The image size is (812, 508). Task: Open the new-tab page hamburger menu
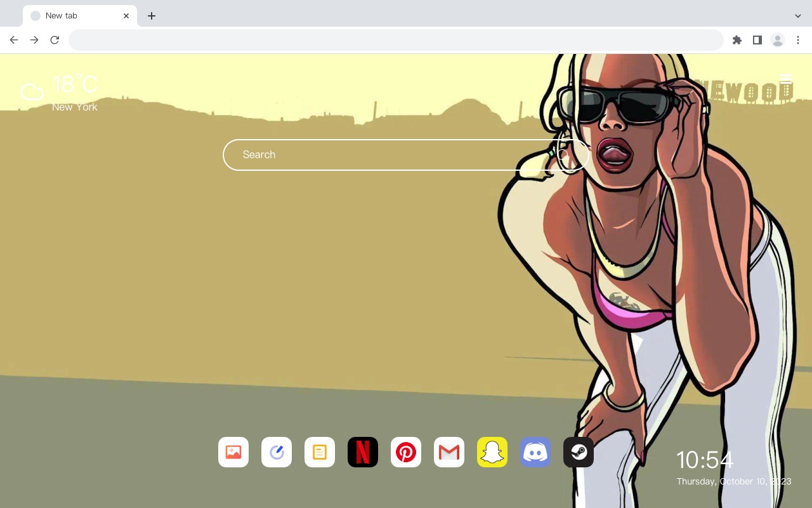(x=785, y=79)
